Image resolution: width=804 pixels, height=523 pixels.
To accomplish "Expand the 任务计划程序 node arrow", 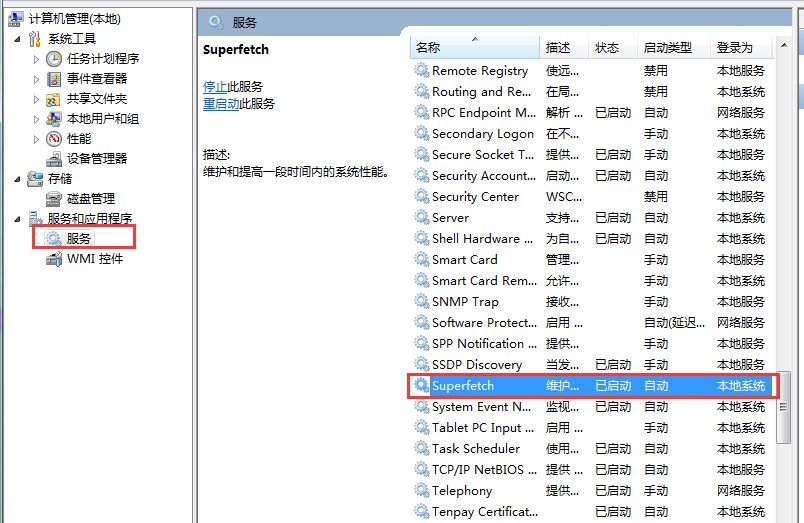I will pyautogui.click(x=36, y=59).
